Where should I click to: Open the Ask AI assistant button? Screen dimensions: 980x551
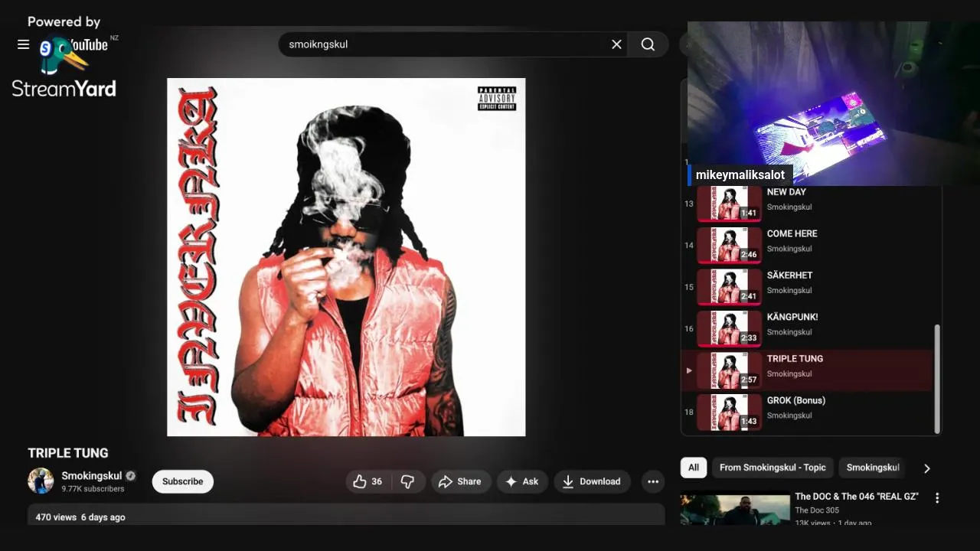(521, 481)
